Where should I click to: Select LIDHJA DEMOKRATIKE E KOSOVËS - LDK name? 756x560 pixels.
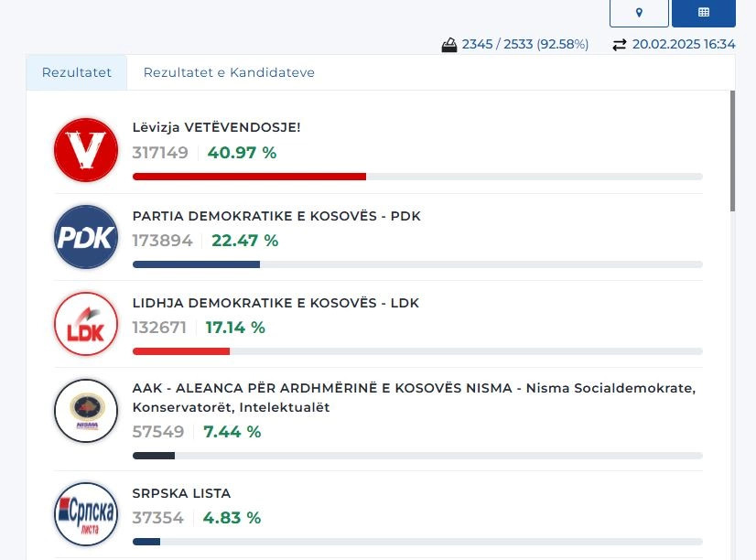coord(275,303)
